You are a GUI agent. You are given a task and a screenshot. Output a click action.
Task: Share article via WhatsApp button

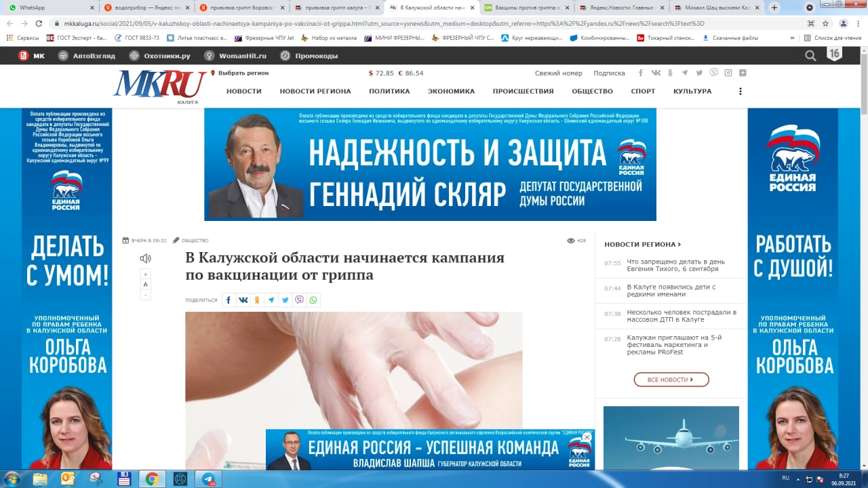coord(313,300)
